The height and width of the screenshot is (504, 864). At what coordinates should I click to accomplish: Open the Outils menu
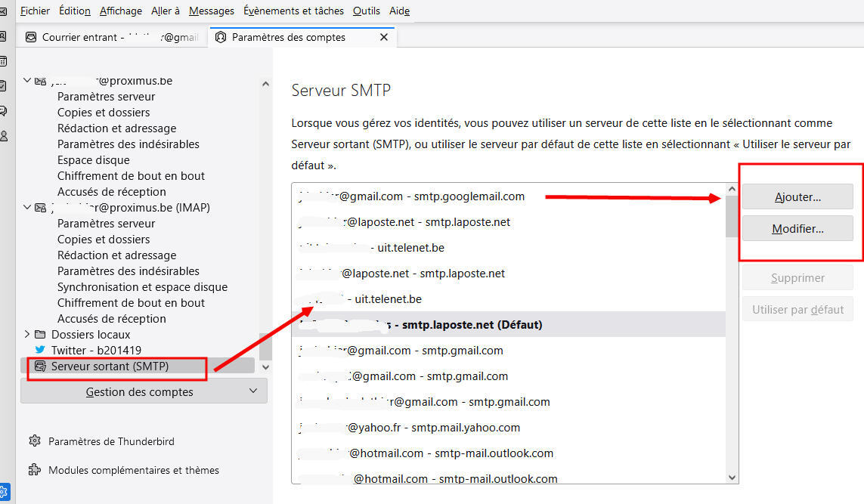point(367,11)
